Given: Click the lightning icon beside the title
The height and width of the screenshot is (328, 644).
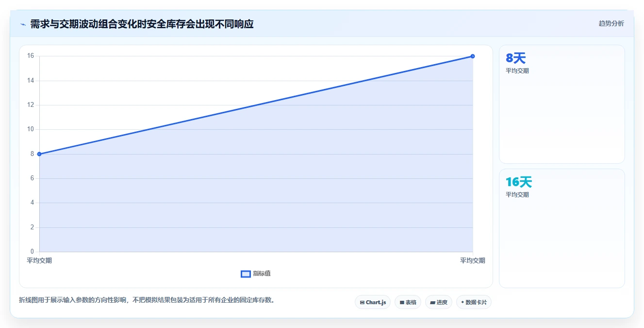Looking at the screenshot, I should 23,24.
